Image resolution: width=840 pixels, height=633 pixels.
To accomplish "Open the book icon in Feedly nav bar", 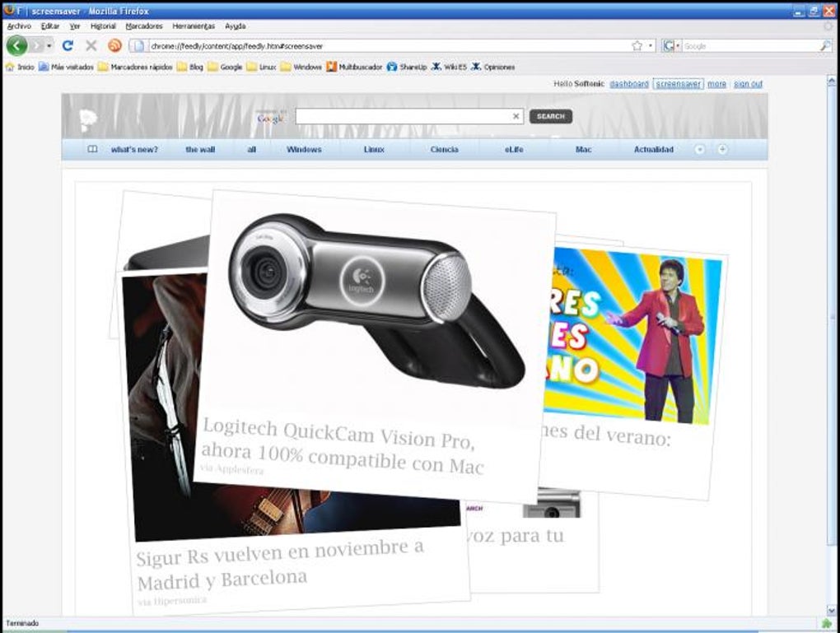I will point(93,150).
